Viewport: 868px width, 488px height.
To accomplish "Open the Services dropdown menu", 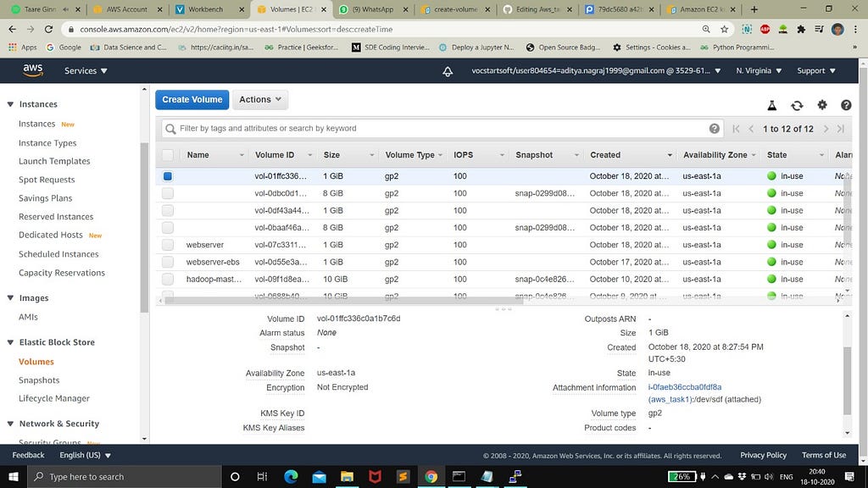I will tap(86, 71).
